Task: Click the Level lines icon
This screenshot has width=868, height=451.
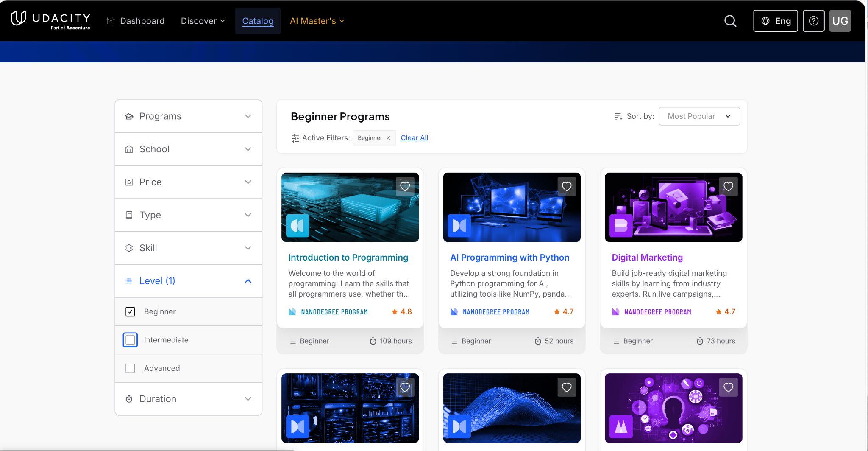Action: [x=129, y=281]
